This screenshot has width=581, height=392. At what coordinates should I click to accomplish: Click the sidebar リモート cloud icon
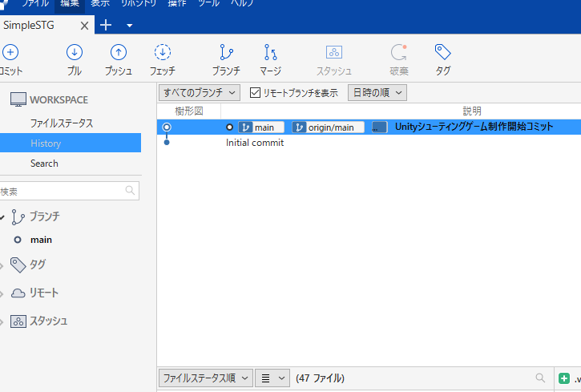pos(18,293)
